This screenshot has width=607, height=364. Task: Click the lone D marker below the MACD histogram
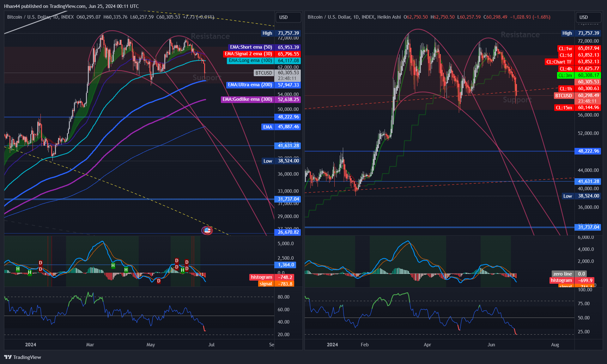159,281
